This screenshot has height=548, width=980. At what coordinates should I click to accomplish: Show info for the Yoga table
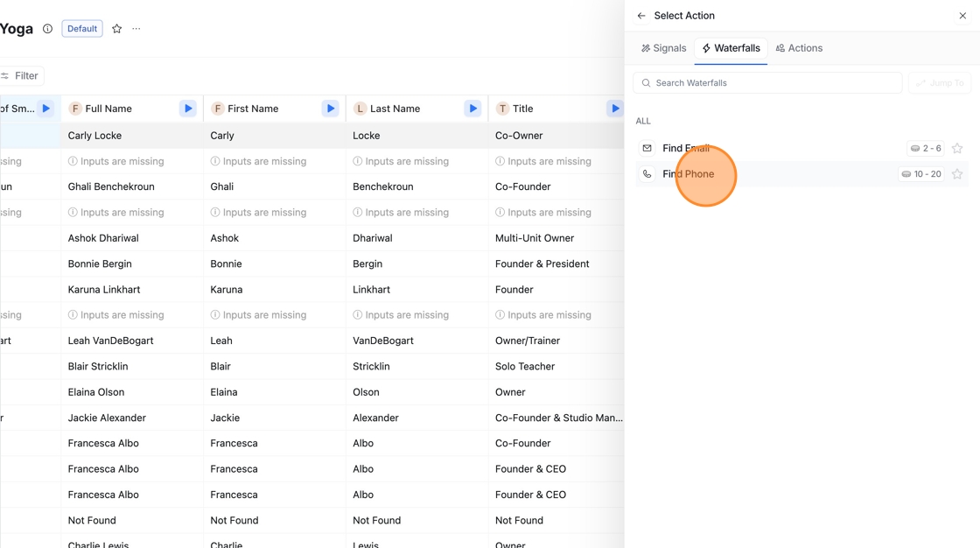coord(47,29)
